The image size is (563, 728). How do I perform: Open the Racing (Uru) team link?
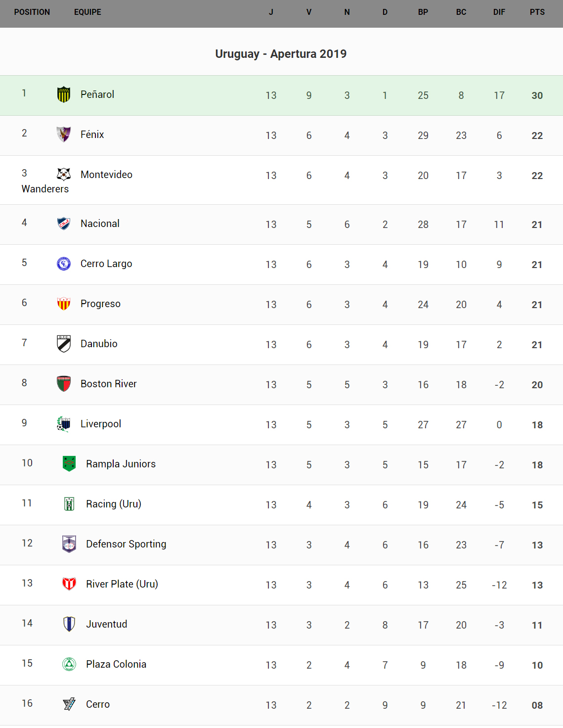[x=113, y=504]
